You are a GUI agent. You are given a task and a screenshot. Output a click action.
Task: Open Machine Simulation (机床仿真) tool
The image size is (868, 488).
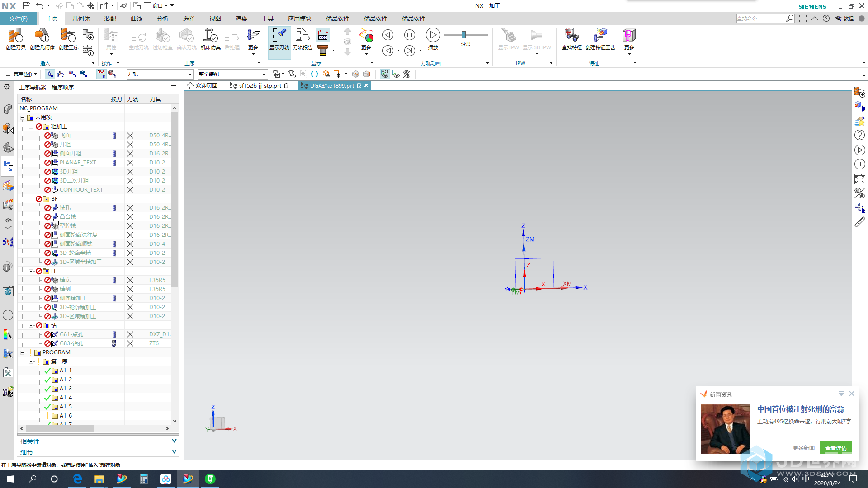(211, 39)
